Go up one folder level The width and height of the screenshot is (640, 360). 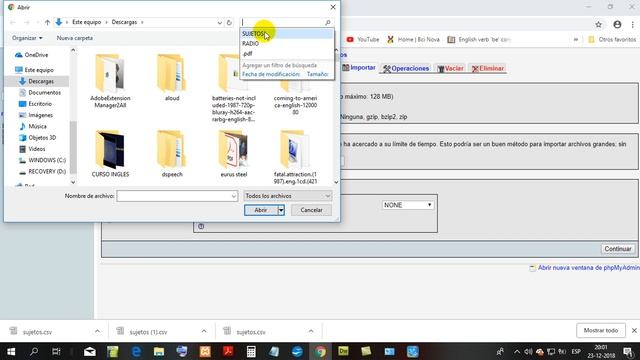tap(47, 22)
